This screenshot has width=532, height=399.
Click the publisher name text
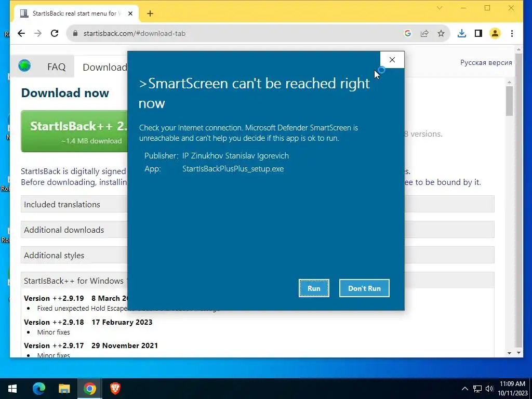pos(235,156)
